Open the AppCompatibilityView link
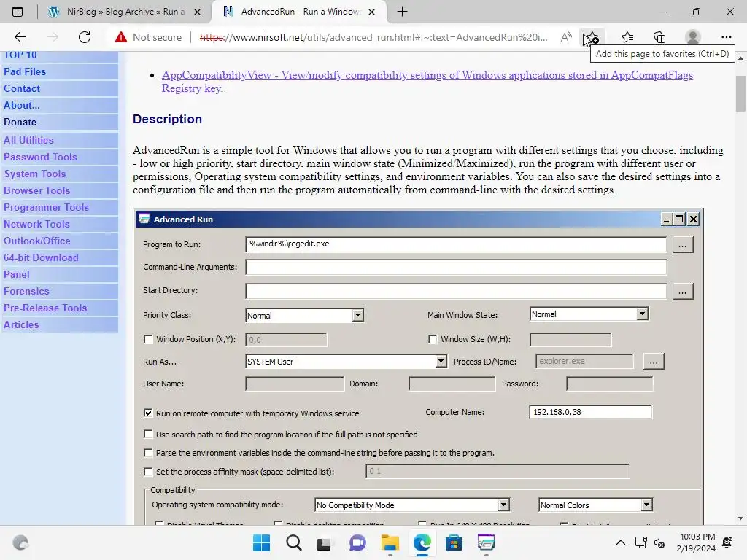 click(427, 82)
